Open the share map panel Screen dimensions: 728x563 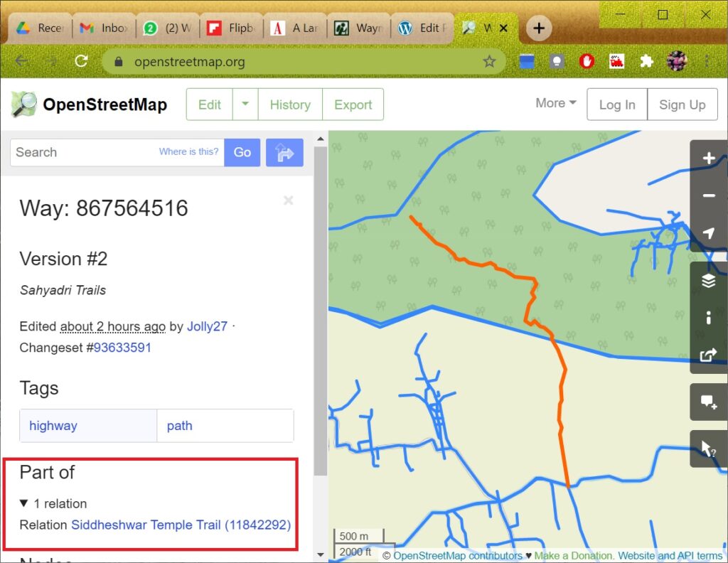click(x=709, y=355)
